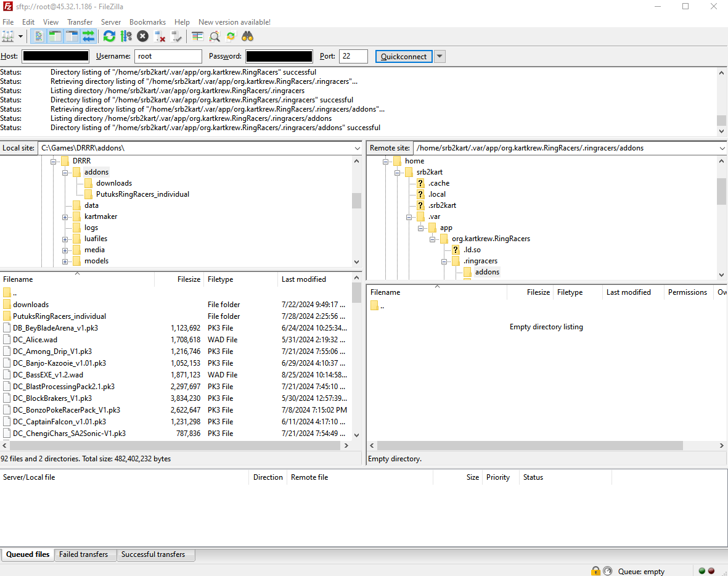Toggle synchronized browsing

coord(231,36)
